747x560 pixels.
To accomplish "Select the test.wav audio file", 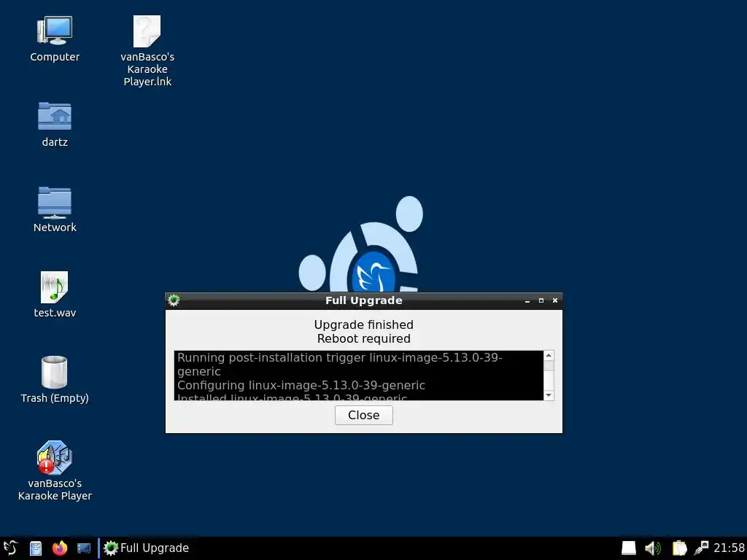I will point(54,287).
